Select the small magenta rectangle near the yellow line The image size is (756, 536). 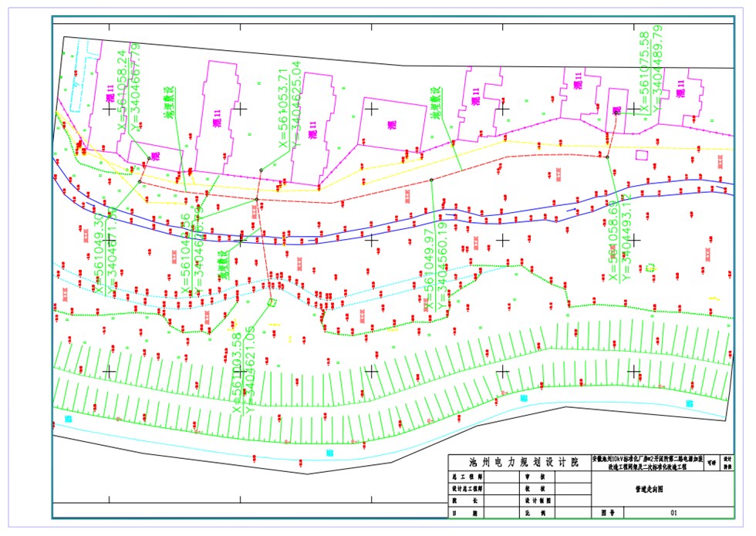(641, 155)
